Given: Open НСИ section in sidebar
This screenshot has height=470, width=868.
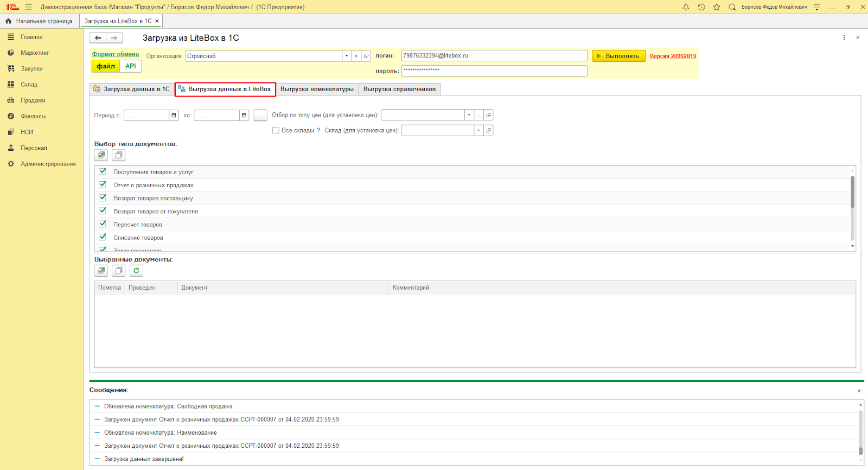Looking at the screenshot, I should click(x=27, y=132).
